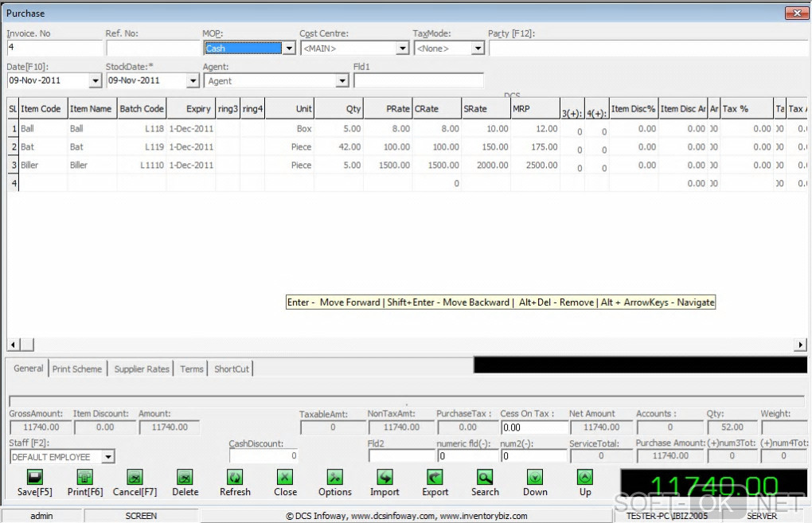Open the TaxMode <None> dropdown
Image resolution: width=812 pixels, height=523 pixels.
(478, 48)
